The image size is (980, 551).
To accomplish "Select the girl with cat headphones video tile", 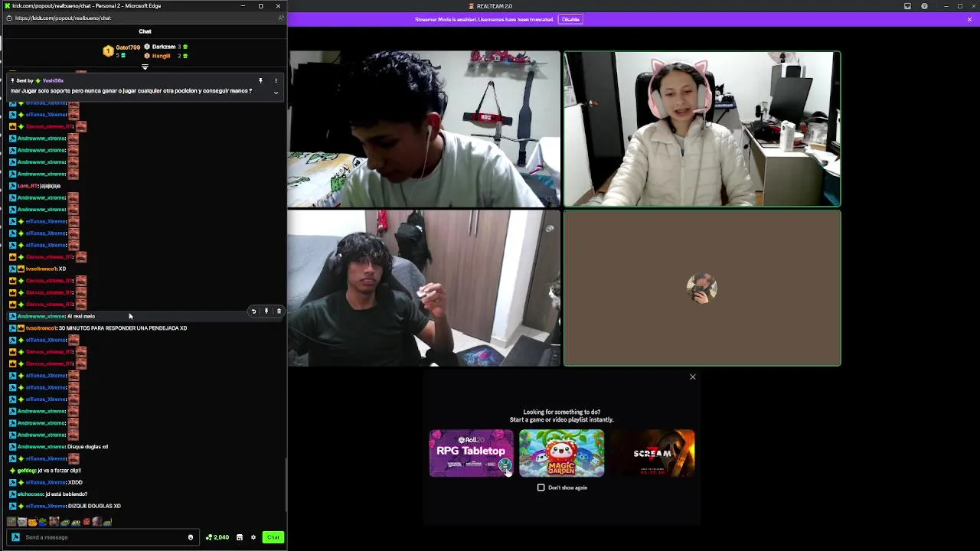I will click(x=702, y=129).
